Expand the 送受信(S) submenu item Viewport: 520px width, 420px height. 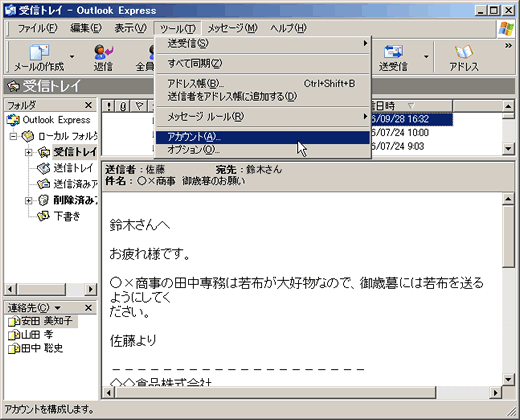tap(263, 43)
